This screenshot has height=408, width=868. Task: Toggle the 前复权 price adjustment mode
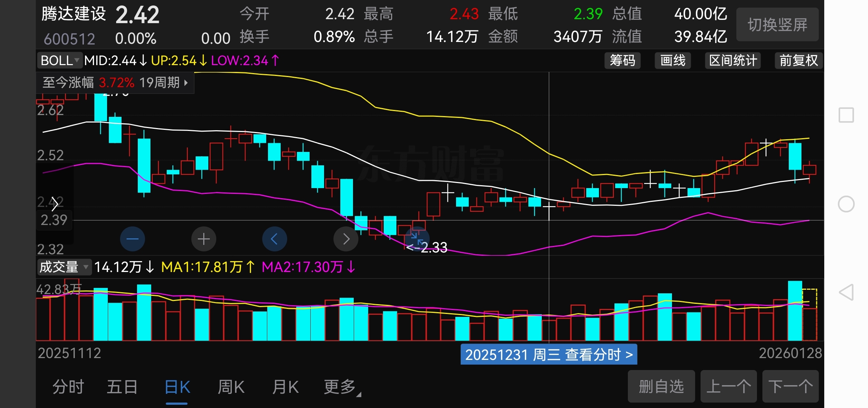tap(799, 60)
